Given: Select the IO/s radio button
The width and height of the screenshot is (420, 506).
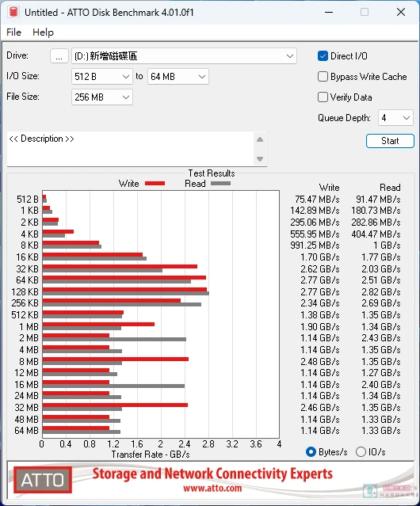Looking at the screenshot, I should click(361, 452).
